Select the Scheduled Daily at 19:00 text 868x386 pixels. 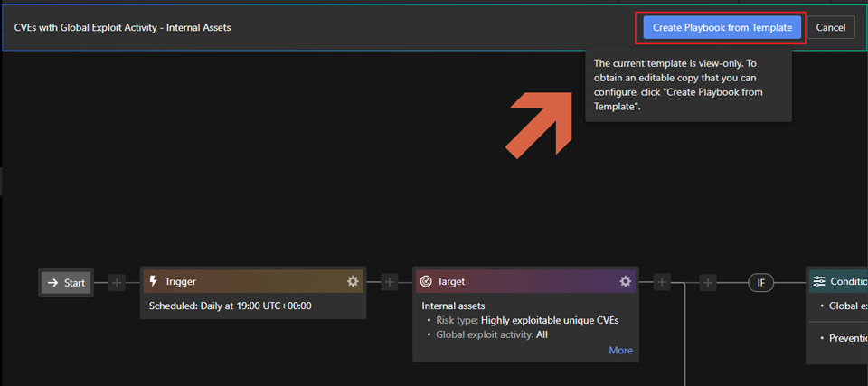[231, 306]
